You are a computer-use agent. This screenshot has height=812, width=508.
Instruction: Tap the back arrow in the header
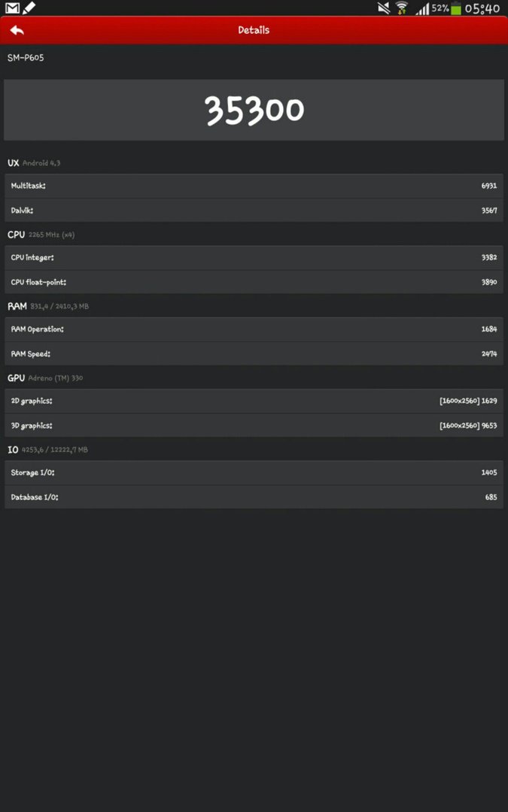point(17,30)
